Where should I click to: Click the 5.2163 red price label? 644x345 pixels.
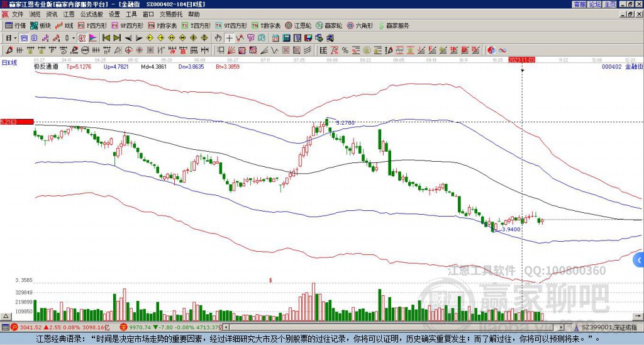pyautogui.click(x=16, y=122)
